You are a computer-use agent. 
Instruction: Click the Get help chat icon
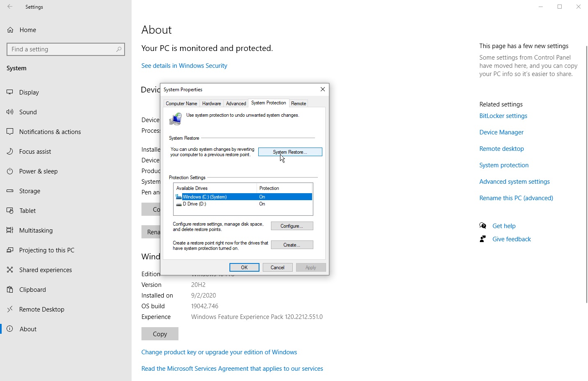[483, 226]
